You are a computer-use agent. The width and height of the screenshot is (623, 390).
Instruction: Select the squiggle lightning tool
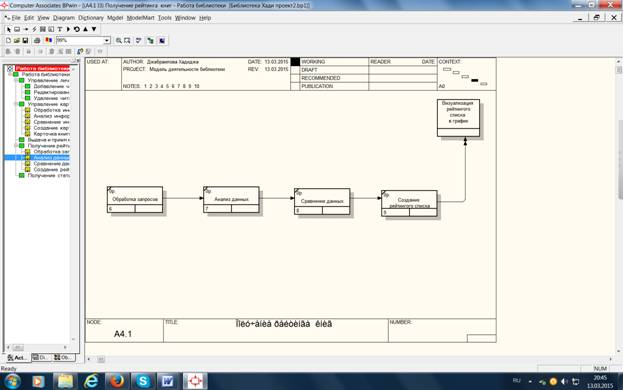(x=34, y=29)
